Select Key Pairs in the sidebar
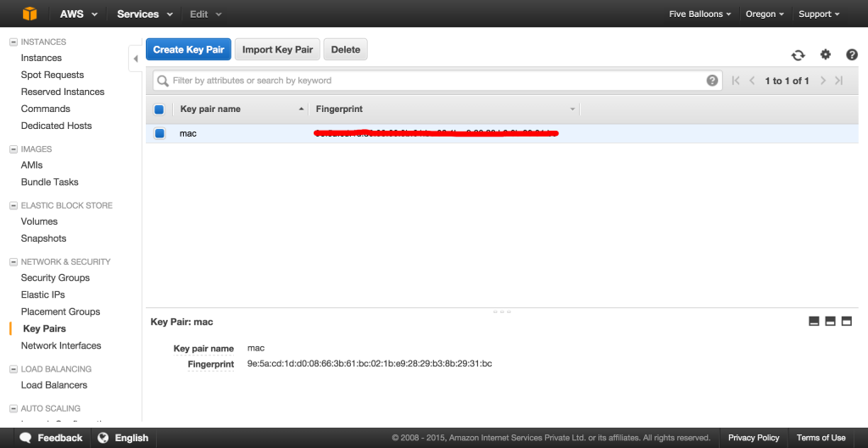Viewport: 868px width, 448px height. (44, 329)
